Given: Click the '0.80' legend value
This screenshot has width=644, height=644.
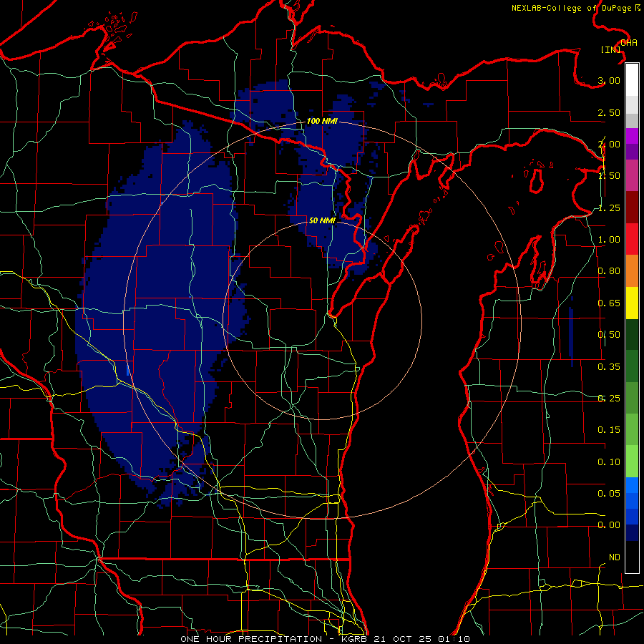Looking at the screenshot, I should (x=609, y=271).
